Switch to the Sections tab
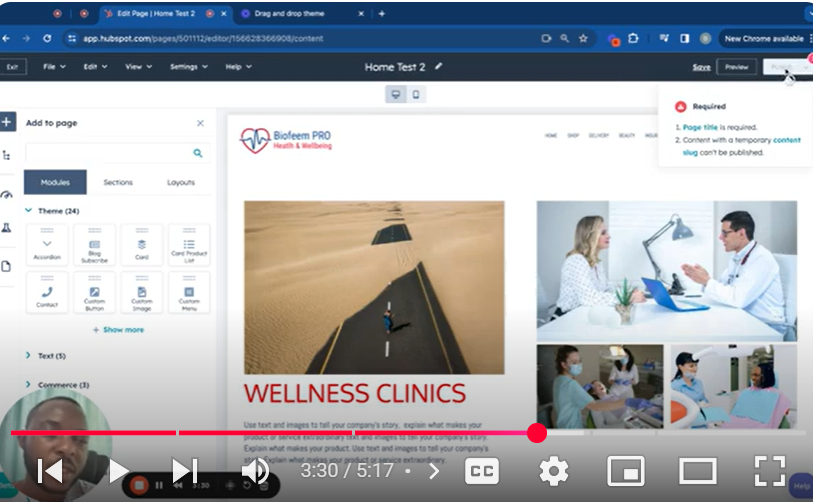This screenshot has width=813, height=502. coord(118,182)
